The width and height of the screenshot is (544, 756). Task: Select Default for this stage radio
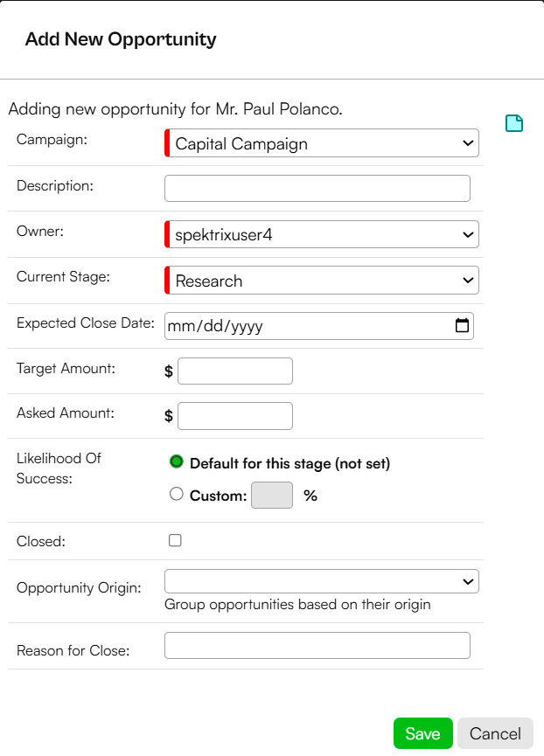pos(177,461)
